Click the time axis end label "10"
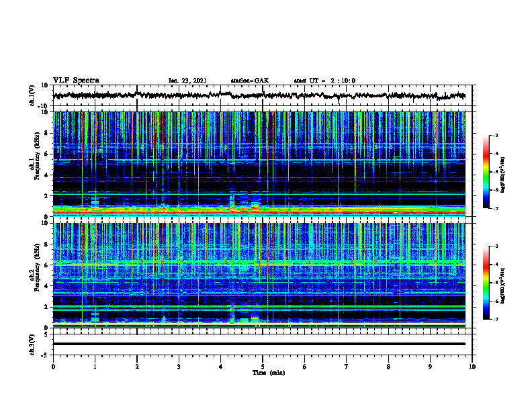532x411 pixels. 472,367
